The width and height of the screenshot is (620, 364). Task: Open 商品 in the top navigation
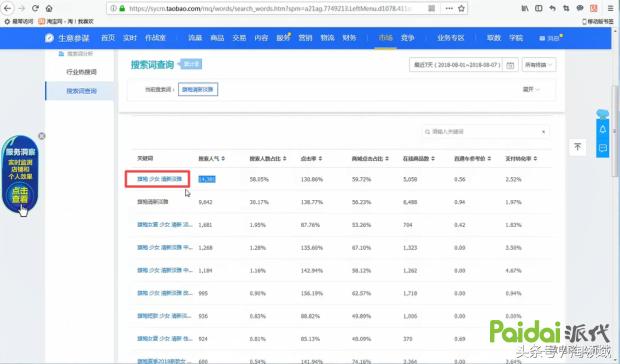[217, 38]
